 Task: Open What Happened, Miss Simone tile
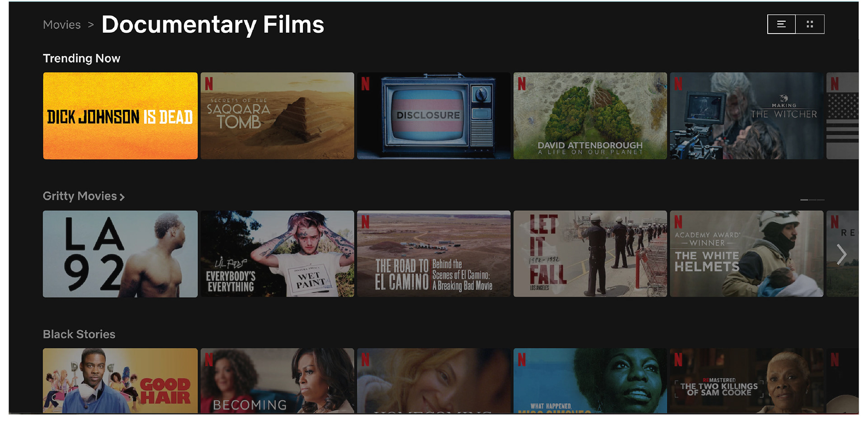(590, 381)
